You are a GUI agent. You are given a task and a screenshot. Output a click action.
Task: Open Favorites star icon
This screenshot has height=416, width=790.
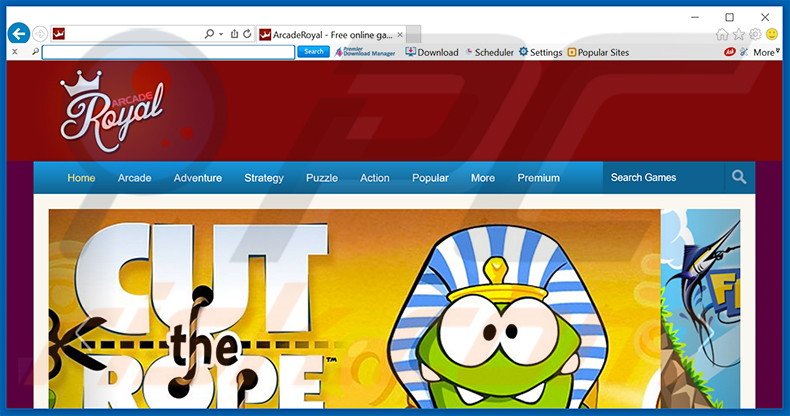(x=739, y=34)
